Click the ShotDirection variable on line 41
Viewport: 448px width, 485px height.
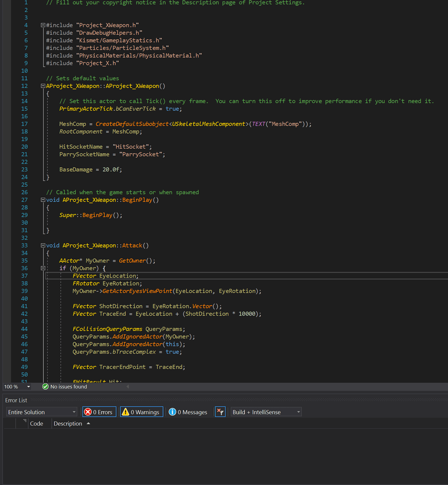(x=121, y=306)
